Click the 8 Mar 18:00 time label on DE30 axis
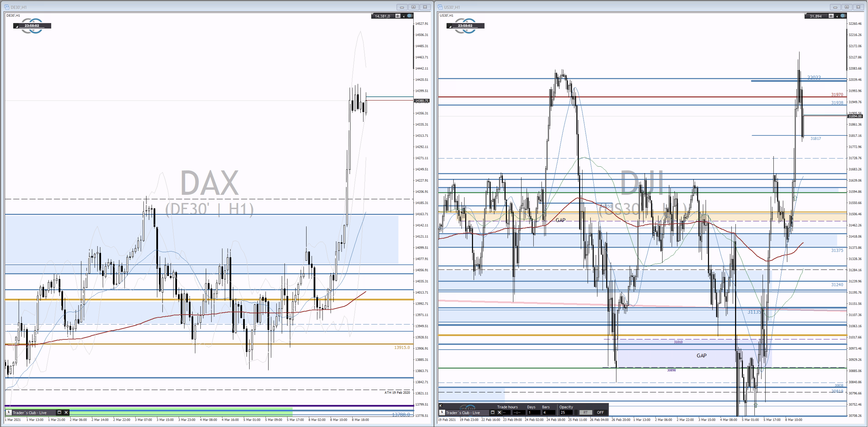The width and height of the screenshot is (868, 427). coord(360,420)
